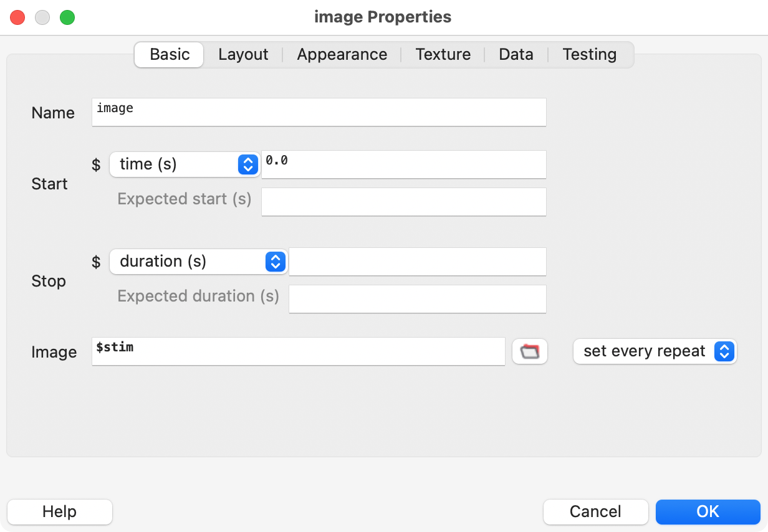Open Help for image properties
Screen dimensions: 768x532
coord(60,512)
